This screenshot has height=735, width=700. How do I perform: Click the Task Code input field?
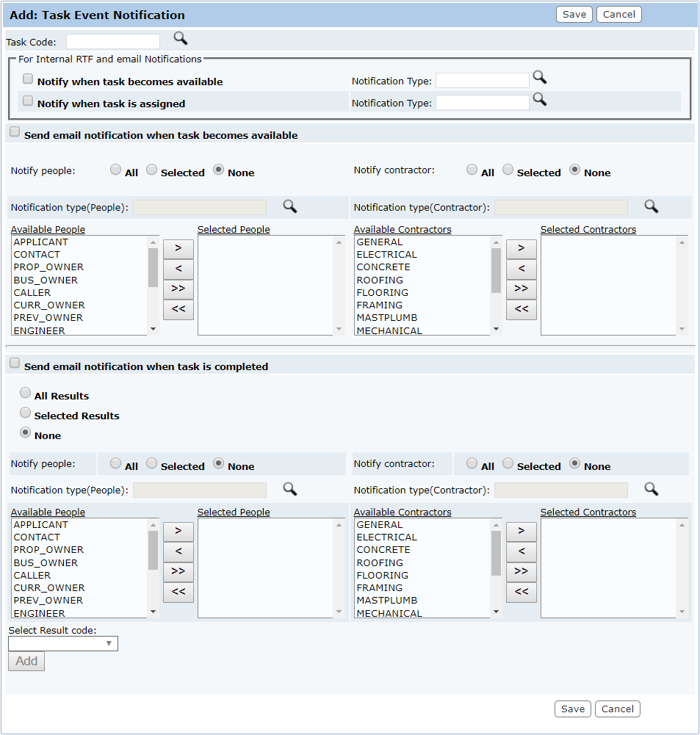pyautogui.click(x=113, y=42)
